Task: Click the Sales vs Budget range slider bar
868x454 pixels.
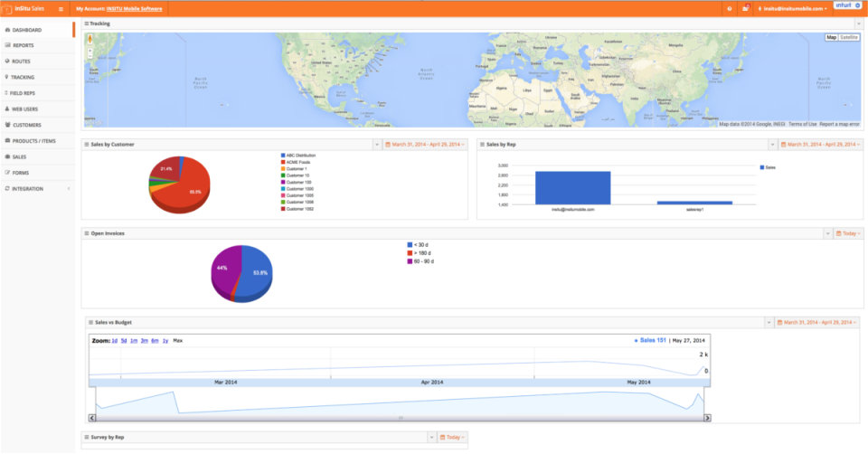Action: pyautogui.click(x=400, y=418)
